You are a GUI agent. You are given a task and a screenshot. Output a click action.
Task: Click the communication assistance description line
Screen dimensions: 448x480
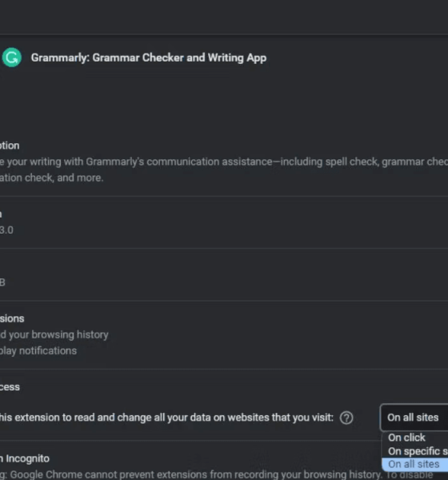(224, 162)
